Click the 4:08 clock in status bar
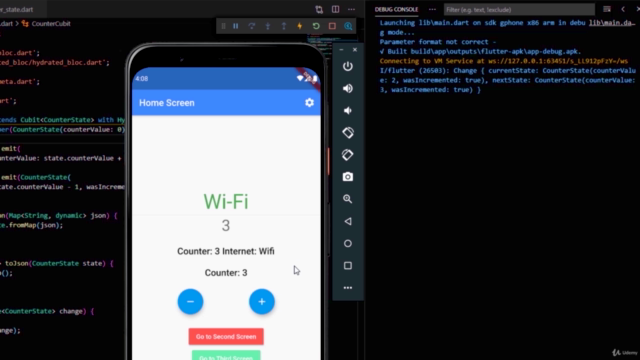The width and height of the screenshot is (640, 360). [142, 78]
